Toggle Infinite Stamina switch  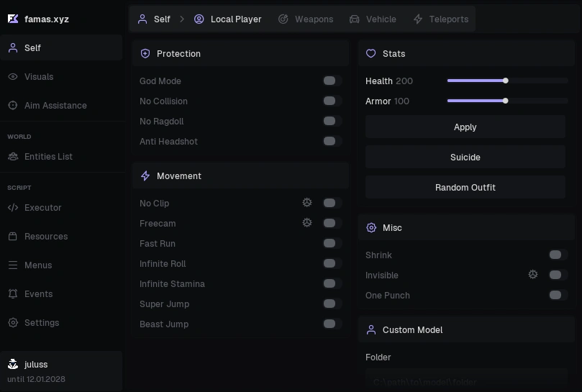tap(332, 283)
